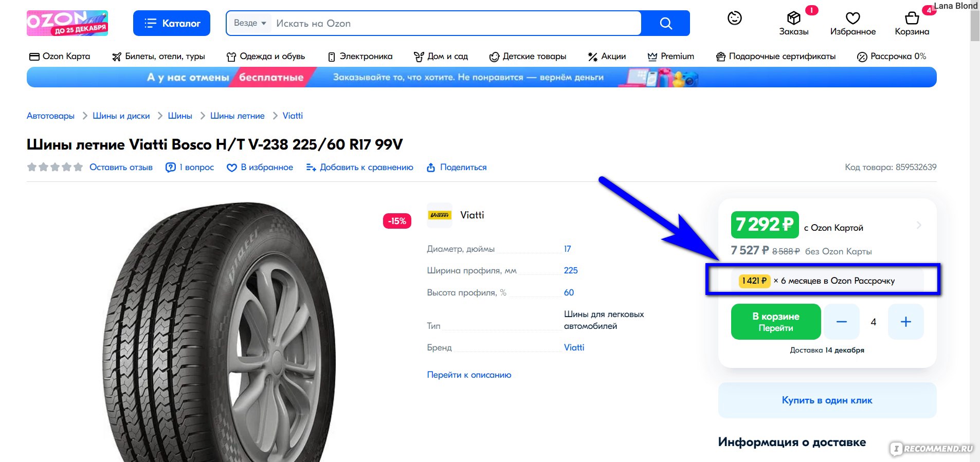Open Дом и сад category
Viewport: 980px width, 462px height.
[441, 57]
